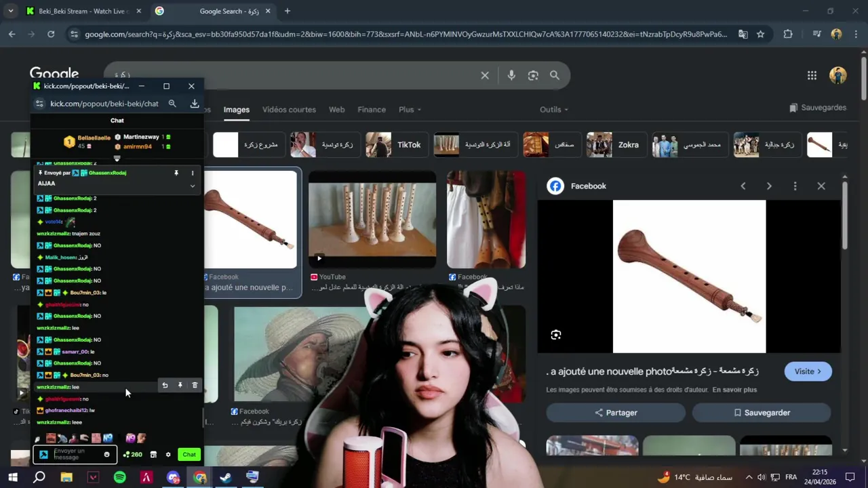
Task: Delete the hovered chat message with trash icon
Action: point(195,385)
